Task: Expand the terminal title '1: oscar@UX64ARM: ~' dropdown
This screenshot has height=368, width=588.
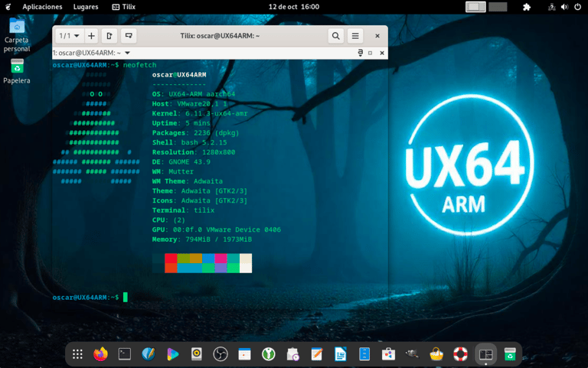Action: click(x=128, y=53)
